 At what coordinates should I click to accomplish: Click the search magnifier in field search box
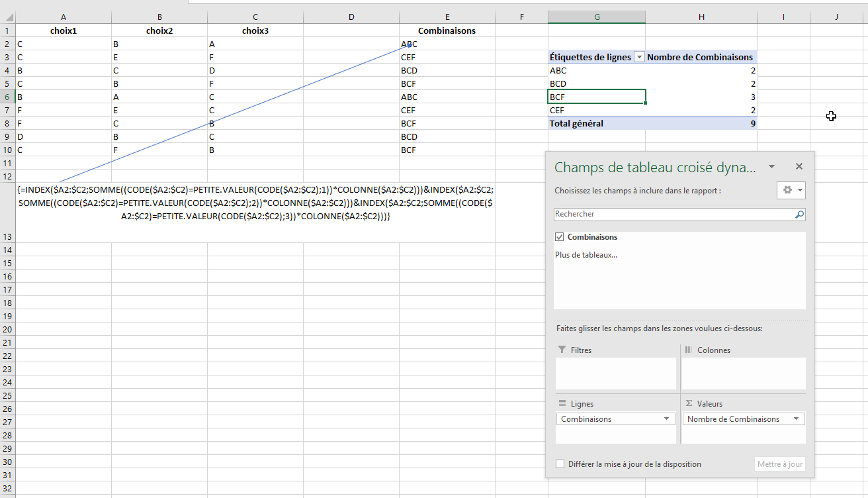(799, 215)
